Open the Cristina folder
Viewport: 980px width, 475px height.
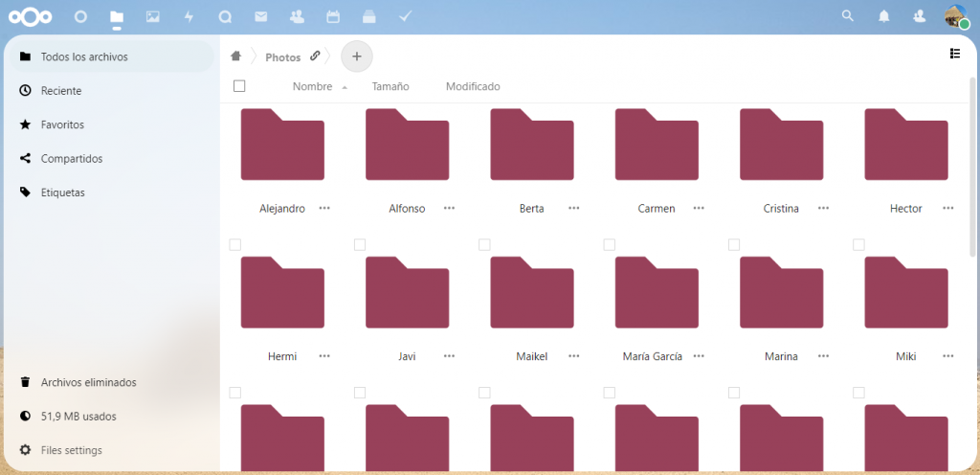pos(781,145)
